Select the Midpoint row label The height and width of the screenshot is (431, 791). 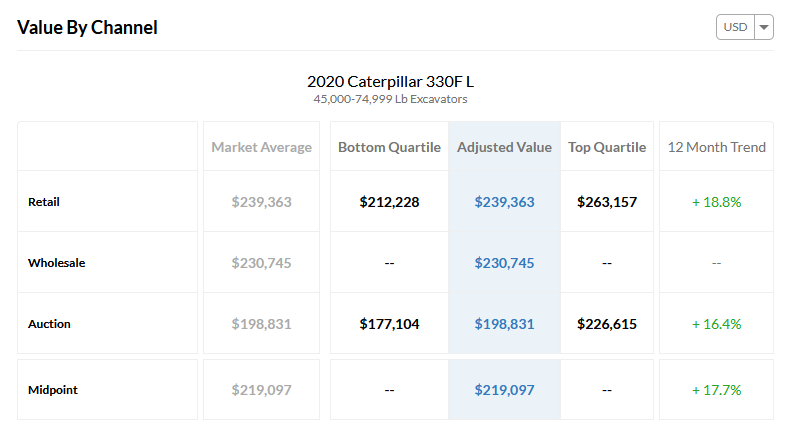53,390
